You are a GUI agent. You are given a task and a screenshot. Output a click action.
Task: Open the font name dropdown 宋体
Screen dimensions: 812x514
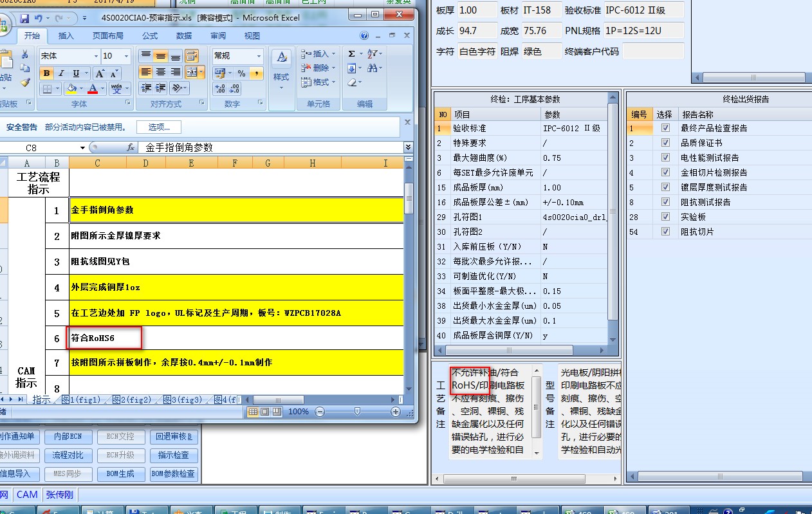click(96, 56)
